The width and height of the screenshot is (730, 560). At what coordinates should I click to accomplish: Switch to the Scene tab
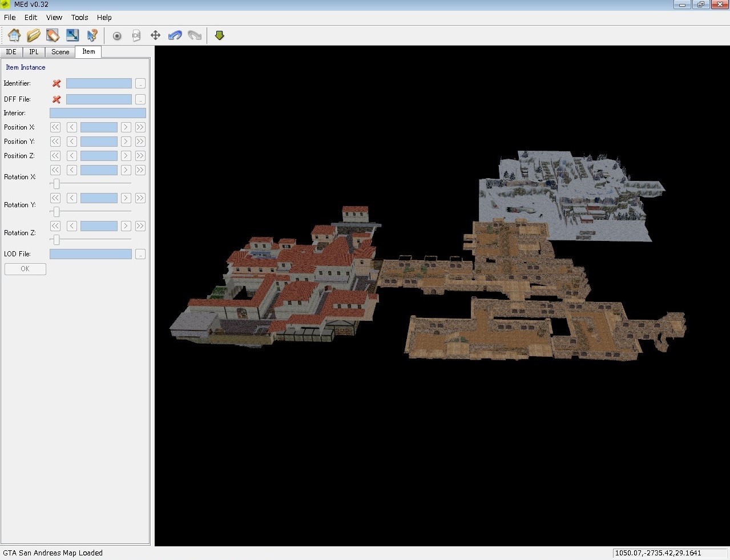pyautogui.click(x=60, y=52)
